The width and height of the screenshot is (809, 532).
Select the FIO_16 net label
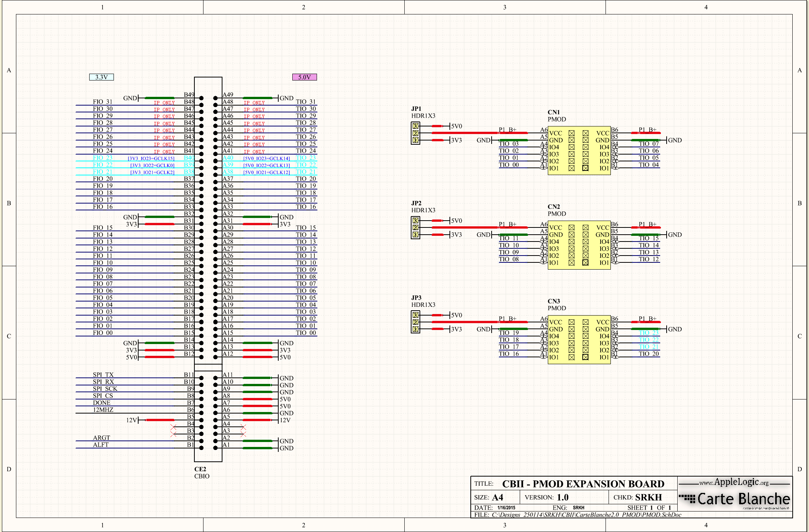pos(103,207)
